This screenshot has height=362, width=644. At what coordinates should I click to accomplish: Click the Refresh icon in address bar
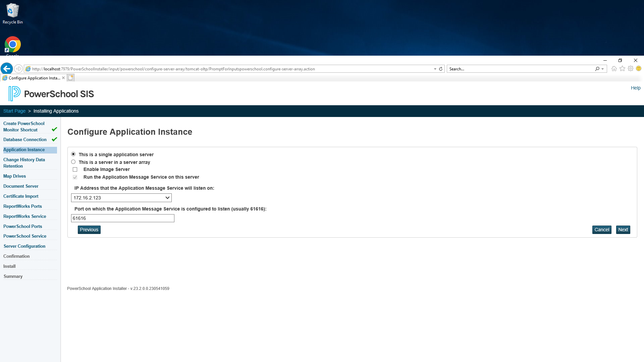[441, 69]
